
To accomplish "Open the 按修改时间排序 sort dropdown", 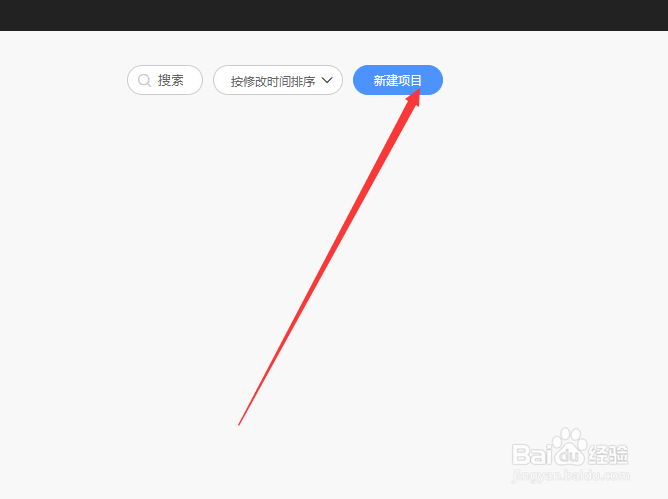I will tap(278, 80).
